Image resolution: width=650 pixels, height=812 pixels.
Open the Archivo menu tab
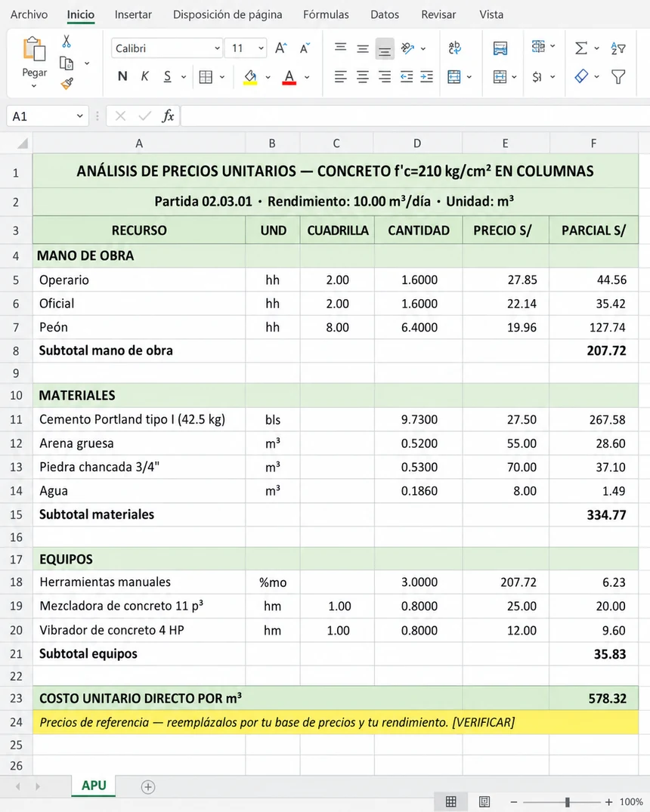pos(29,14)
